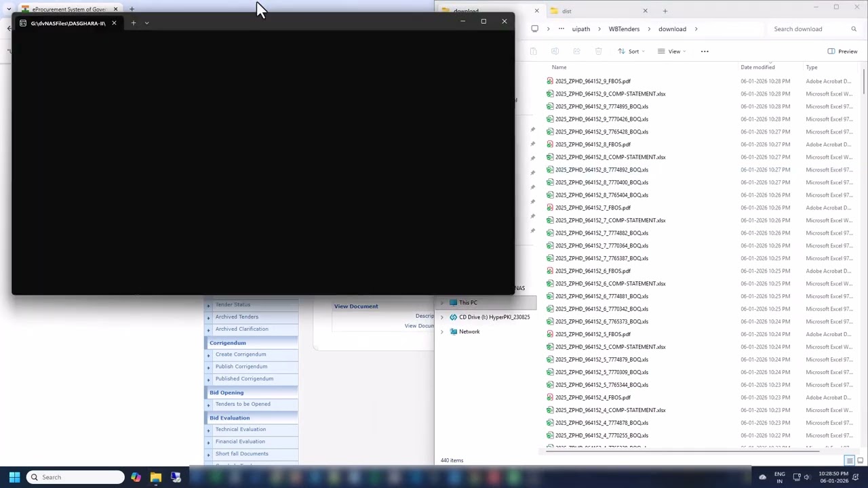Expand Network in navigation pane

442,331
